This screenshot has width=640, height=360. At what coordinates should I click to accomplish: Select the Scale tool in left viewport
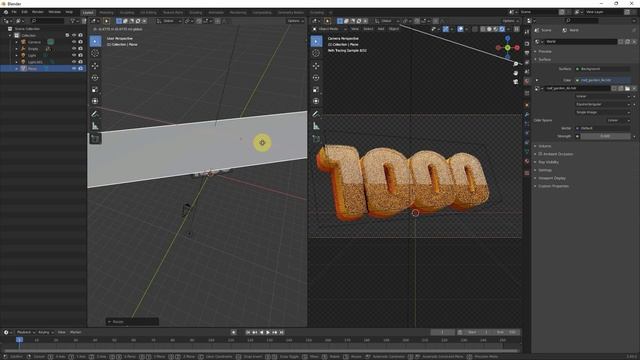click(x=95, y=89)
